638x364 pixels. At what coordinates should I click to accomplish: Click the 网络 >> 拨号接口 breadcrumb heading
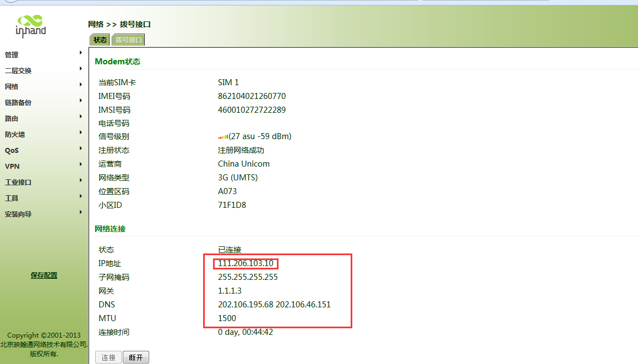pyautogui.click(x=119, y=24)
